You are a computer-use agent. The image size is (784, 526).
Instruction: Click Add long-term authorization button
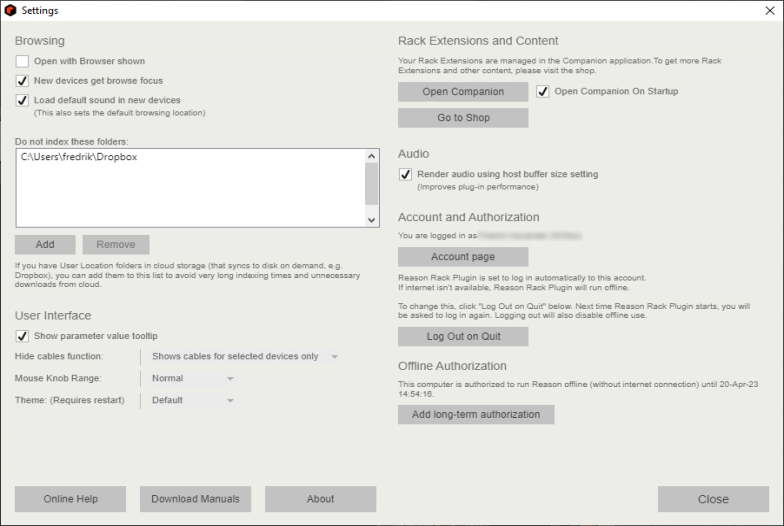[x=476, y=414]
